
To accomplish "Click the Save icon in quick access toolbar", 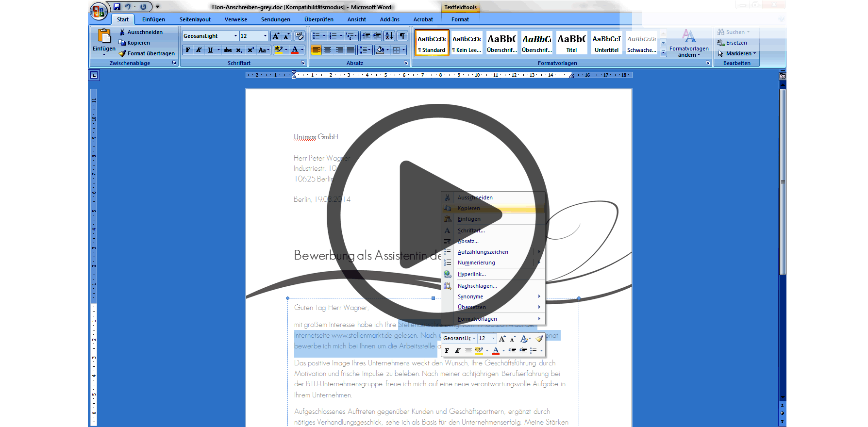I will (x=117, y=7).
